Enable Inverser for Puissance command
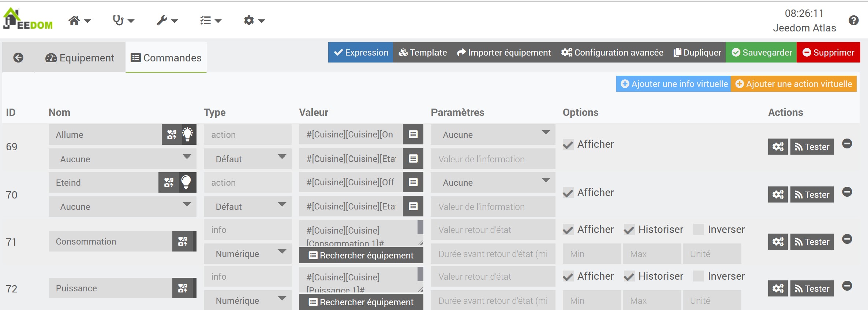868x310 pixels. (x=699, y=276)
